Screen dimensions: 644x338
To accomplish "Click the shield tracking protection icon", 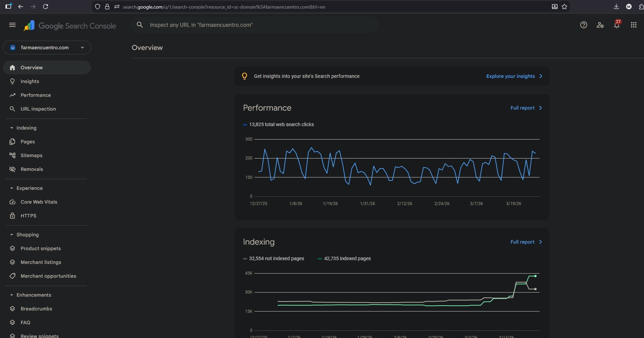I will 98,7.
